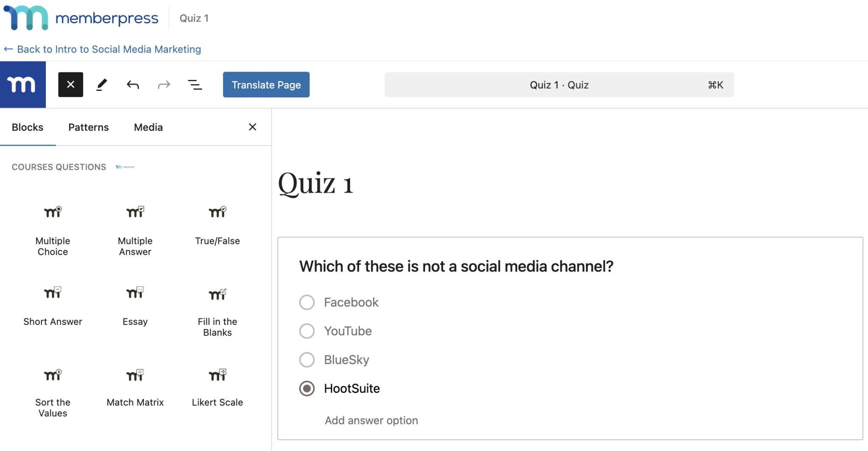868x451 pixels.
Task: Close the block inserter panel
Action: [253, 127]
